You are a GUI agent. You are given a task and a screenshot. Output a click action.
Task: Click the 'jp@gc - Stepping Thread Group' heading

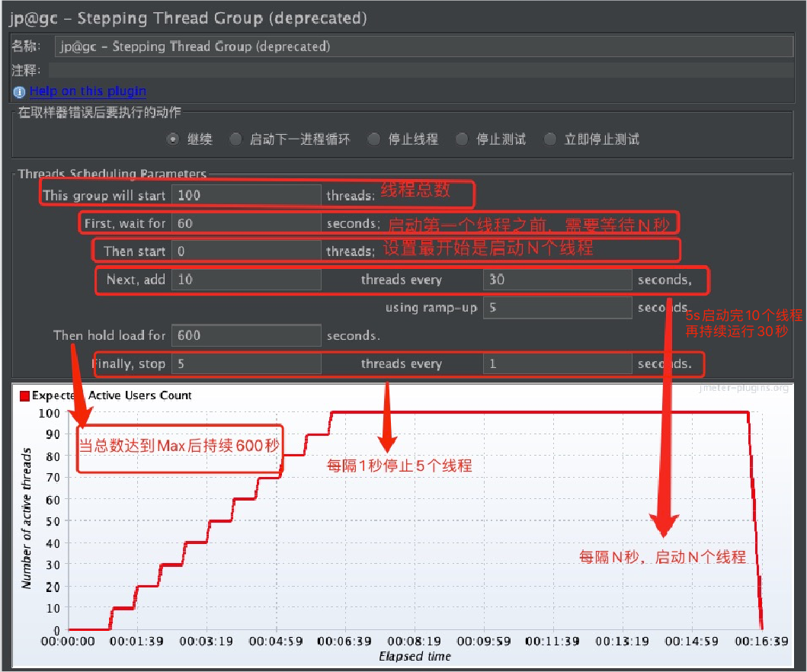pyautogui.click(x=188, y=18)
